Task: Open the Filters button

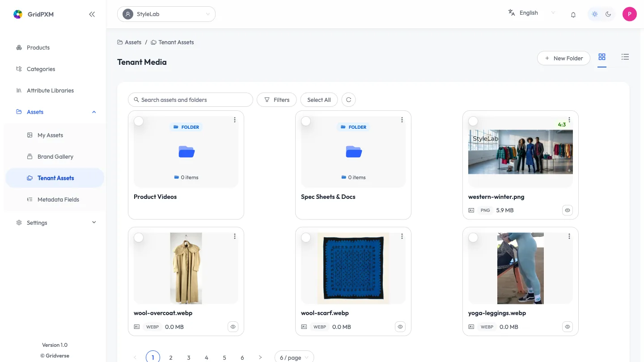Action: 277,100
